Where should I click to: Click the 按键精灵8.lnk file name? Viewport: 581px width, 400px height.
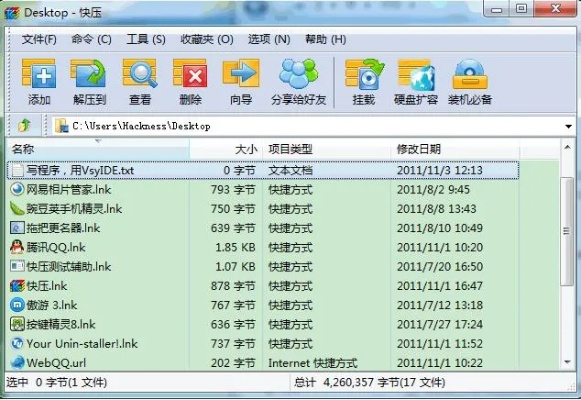pos(61,324)
